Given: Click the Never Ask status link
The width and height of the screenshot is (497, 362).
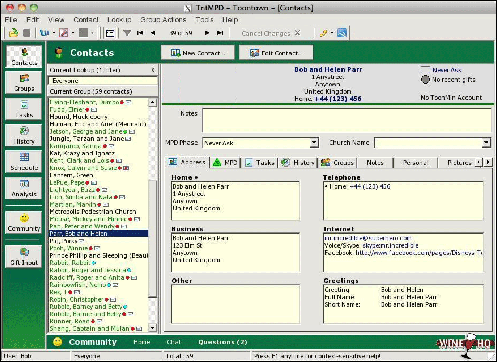Looking at the screenshot, I should coord(447,70).
